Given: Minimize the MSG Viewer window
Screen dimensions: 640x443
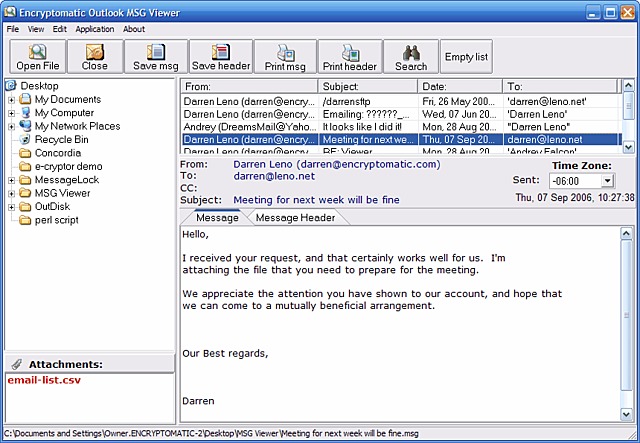Looking at the screenshot, I should click(594, 12).
